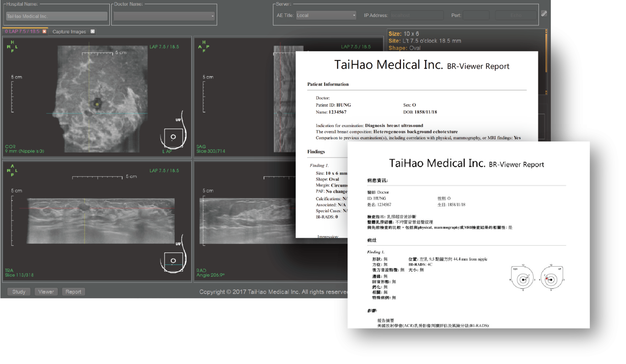The height and width of the screenshot is (364, 626).
Task: Open the AE Title dropdown set to Local
Action: (326, 15)
